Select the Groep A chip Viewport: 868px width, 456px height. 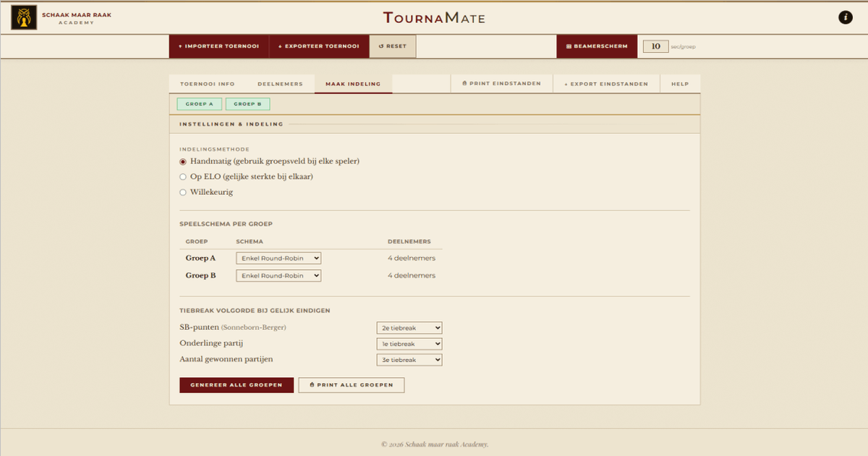[x=199, y=104]
